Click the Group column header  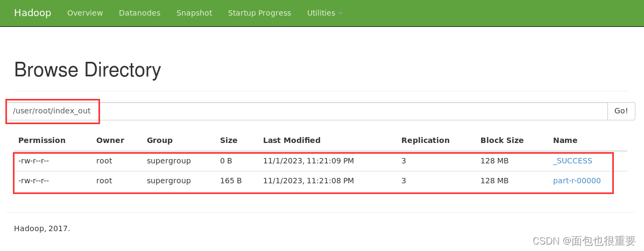click(160, 140)
